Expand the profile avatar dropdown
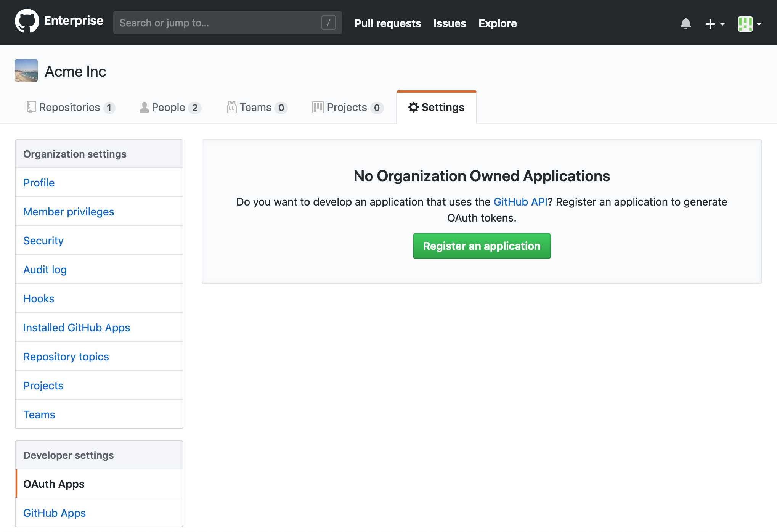The height and width of the screenshot is (532, 777). [x=748, y=23]
